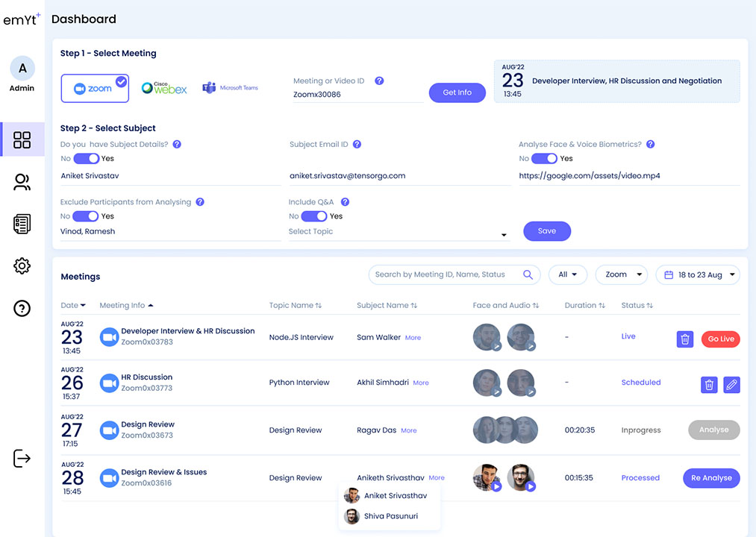This screenshot has width=756, height=537.
Task: Click the search magnifier icon in Meetings
Action: (528, 274)
